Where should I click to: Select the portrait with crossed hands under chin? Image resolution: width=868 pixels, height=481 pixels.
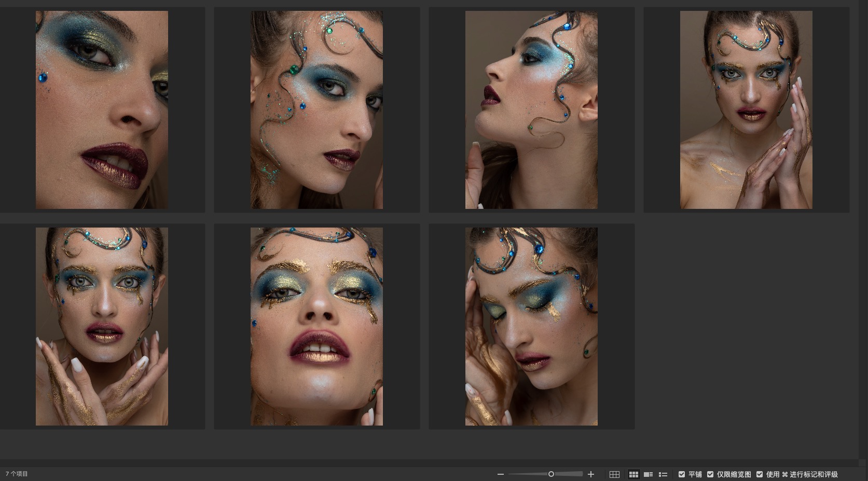102,327
